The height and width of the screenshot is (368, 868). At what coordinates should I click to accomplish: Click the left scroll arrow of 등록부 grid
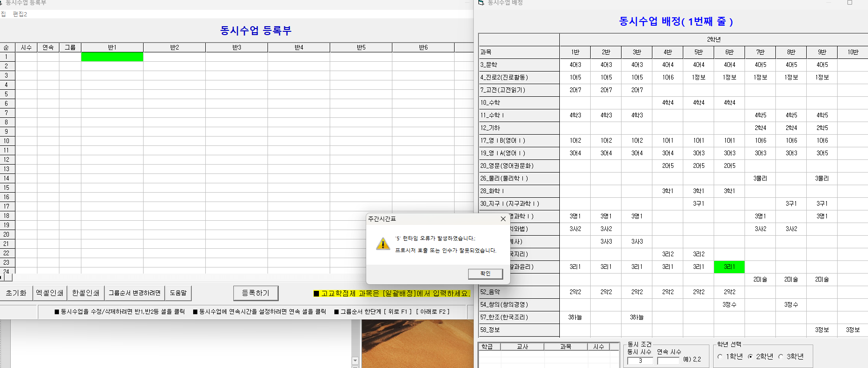[x=1, y=277]
